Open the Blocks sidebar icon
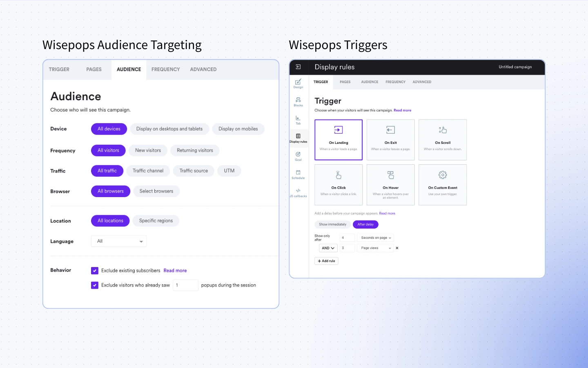The height and width of the screenshot is (368, 588). click(x=298, y=102)
